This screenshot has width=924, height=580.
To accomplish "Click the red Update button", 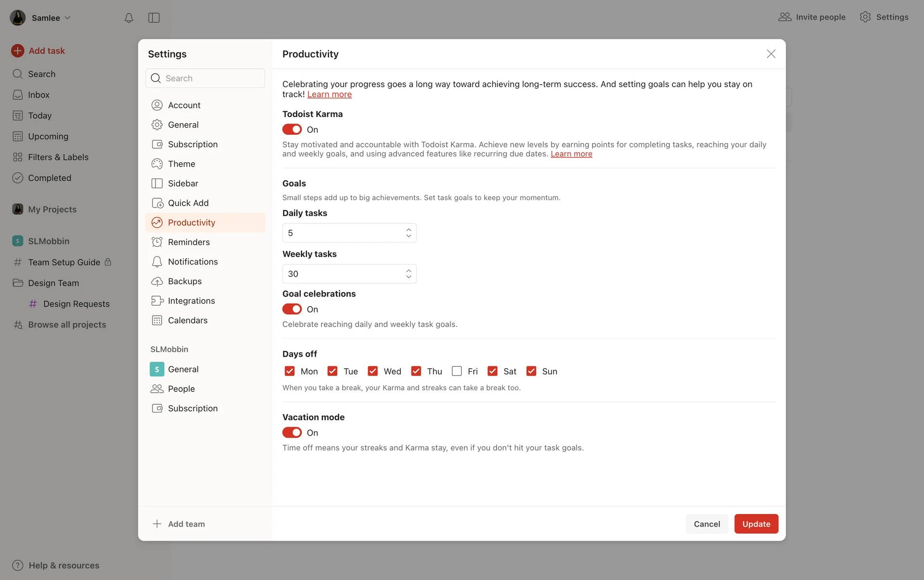I will 756,524.
